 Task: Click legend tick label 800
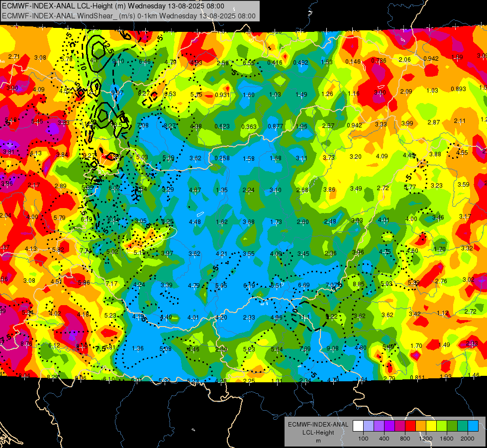click(x=405, y=439)
